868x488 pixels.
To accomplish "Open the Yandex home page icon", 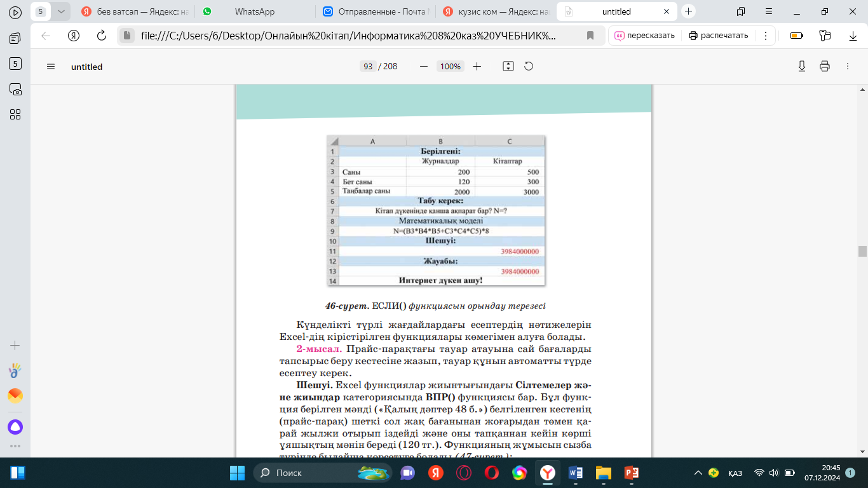I will point(74,36).
